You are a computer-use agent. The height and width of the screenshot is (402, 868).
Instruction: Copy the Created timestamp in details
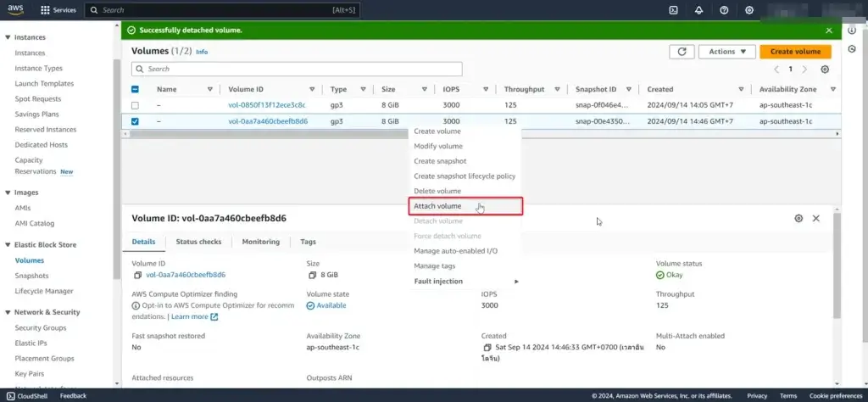coord(487,348)
